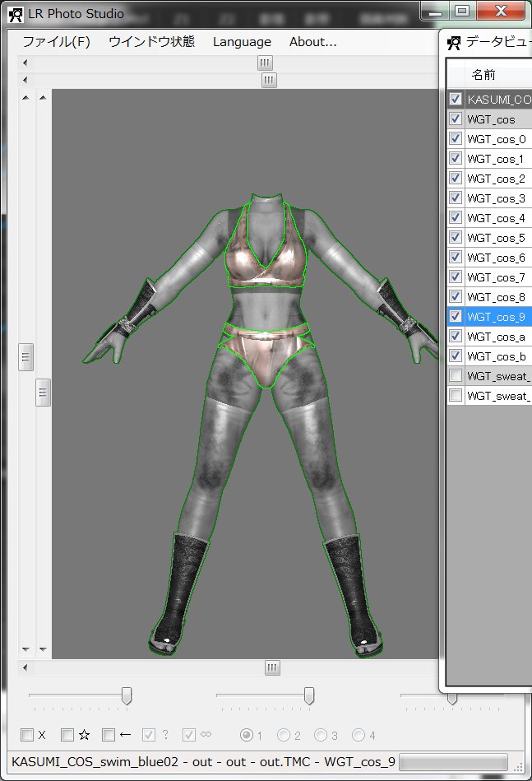Open the ウインドウ状態 menu
This screenshot has width=532, height=781.
151,42
